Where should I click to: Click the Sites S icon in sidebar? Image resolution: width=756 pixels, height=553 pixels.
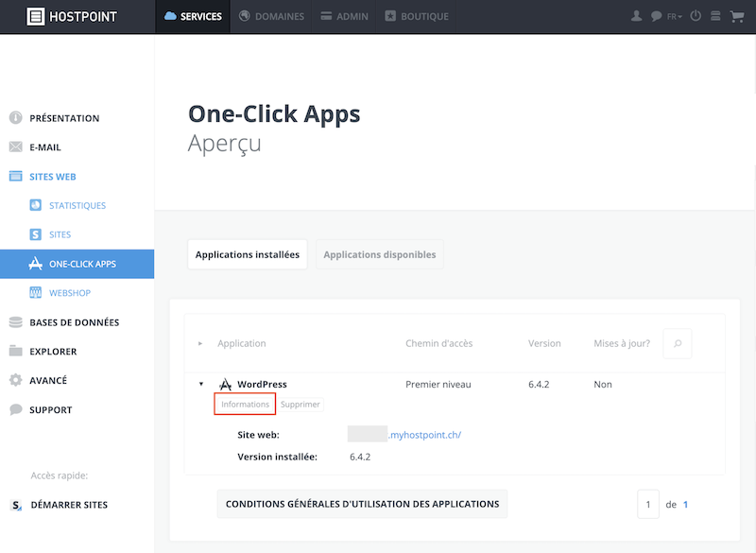coord(35,234)
